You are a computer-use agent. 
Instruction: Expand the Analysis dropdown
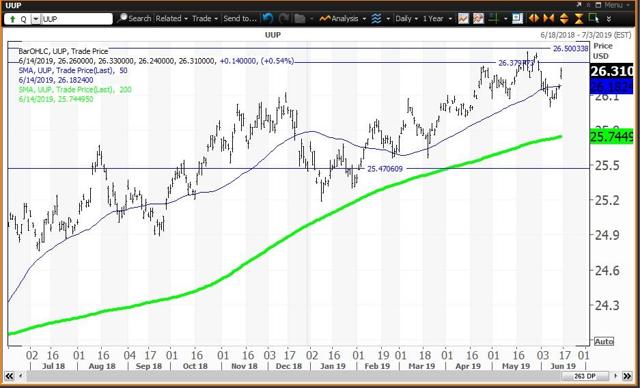[364, 19]
